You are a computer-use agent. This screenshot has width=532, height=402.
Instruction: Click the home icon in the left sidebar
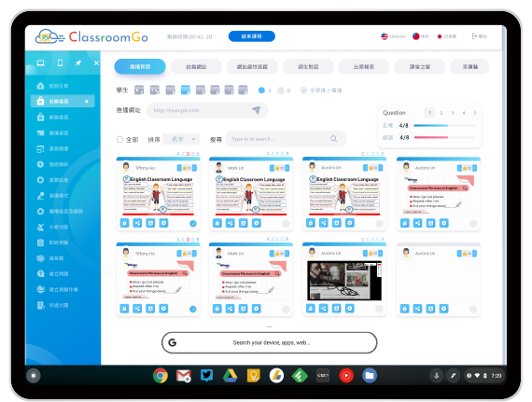pos(40,86)
